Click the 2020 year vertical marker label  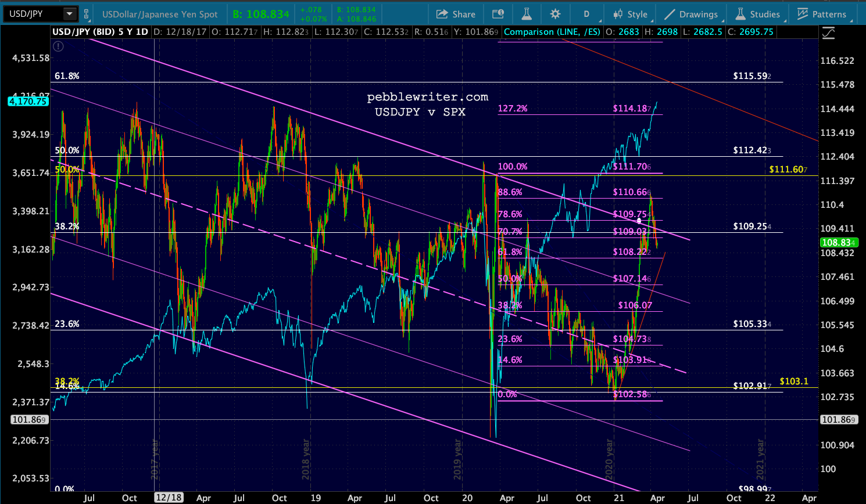[609, 459]
